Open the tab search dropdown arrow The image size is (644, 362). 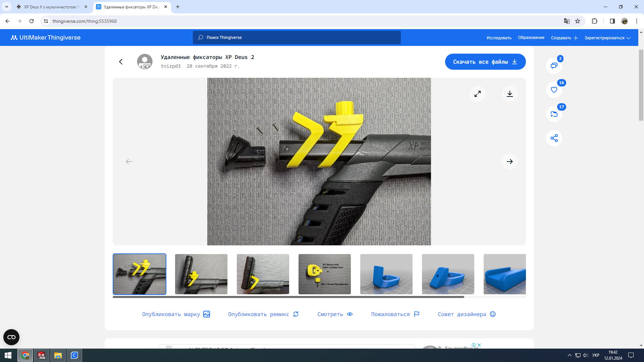[7, 7]
